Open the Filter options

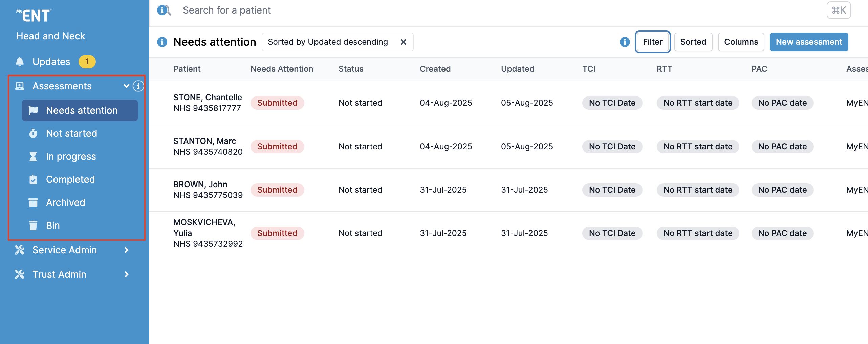click(x=652, y=42)
